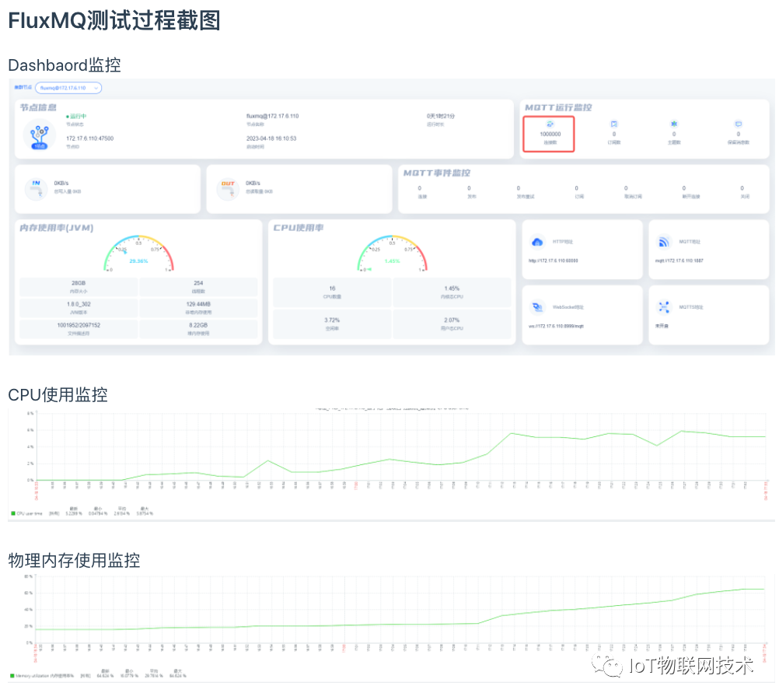Click the start time 2023-04-18 16:10:53
The height and width of the screenshot is (700, 779).
(271, 138)
